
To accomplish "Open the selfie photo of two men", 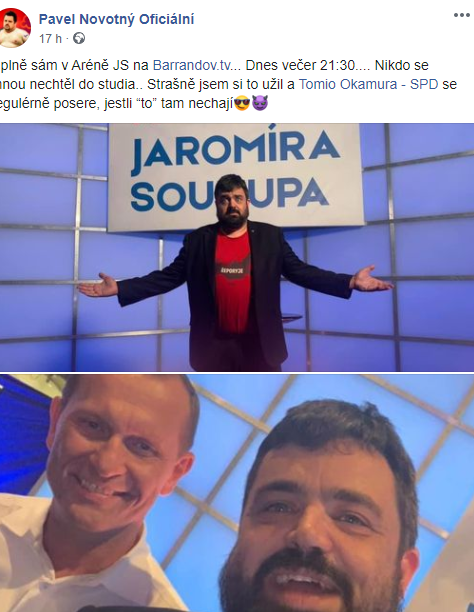I will point(237,493).
